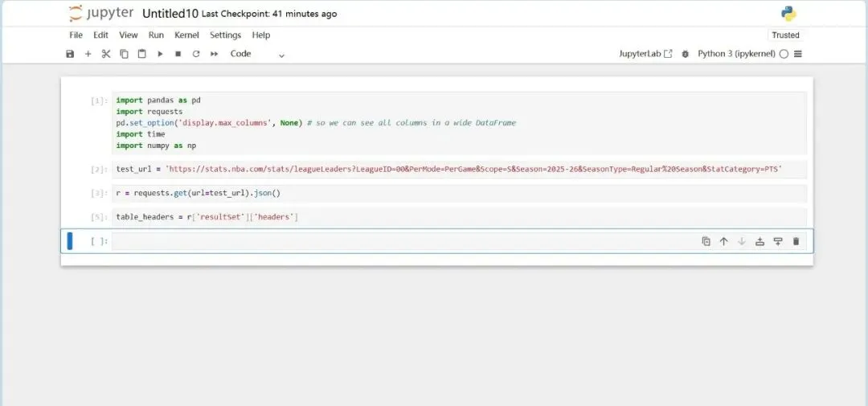
Task: Insert a new cell with the plus icon
Action: coord(88,54)
